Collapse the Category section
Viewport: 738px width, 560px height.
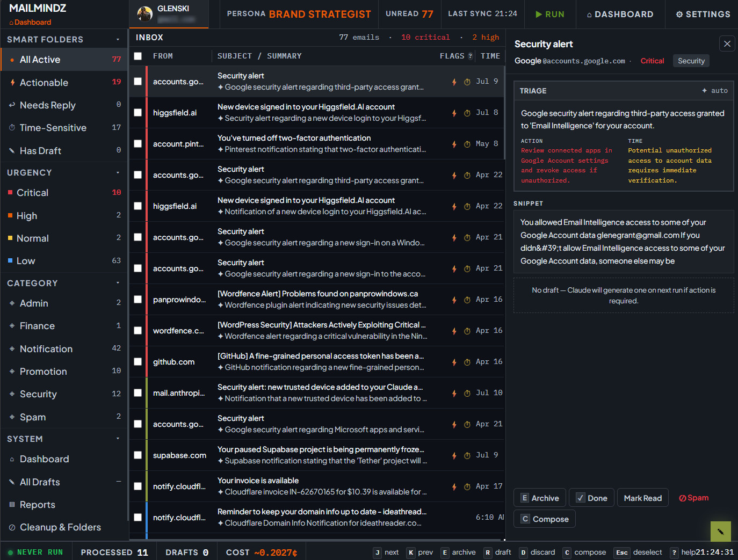(118, 283)
